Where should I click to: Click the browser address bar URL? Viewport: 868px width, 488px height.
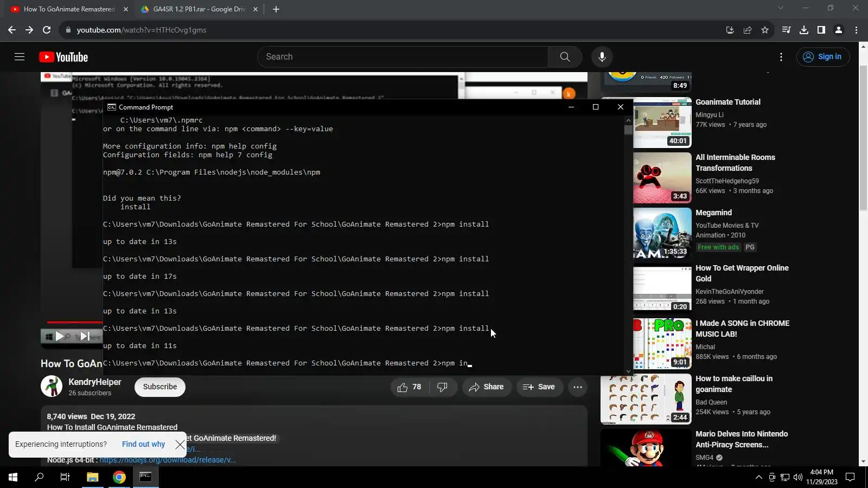click(141, 30)
